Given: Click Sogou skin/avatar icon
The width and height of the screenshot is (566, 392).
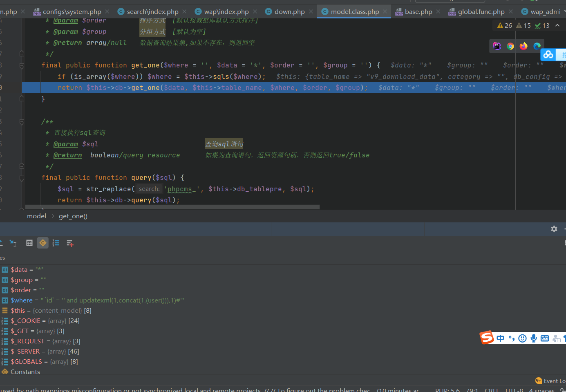Looking at the screenshot, I should (x=556, y=338).
